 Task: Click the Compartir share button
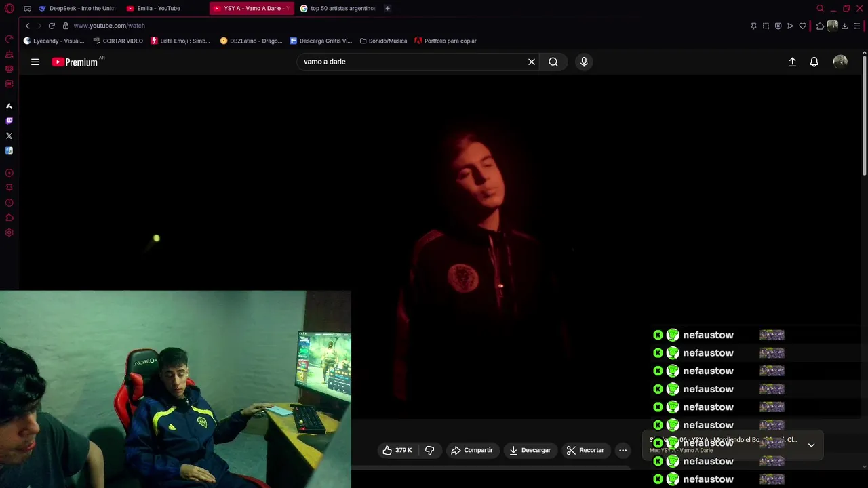(472, 450)
